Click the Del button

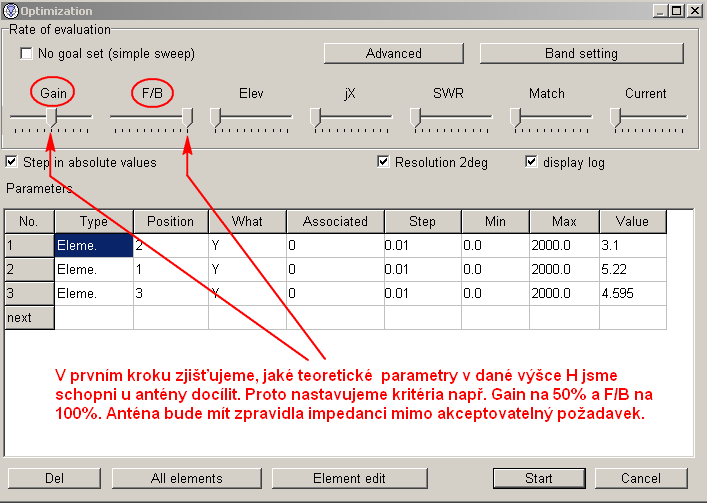pyautogui.click(x=54, y=478)
